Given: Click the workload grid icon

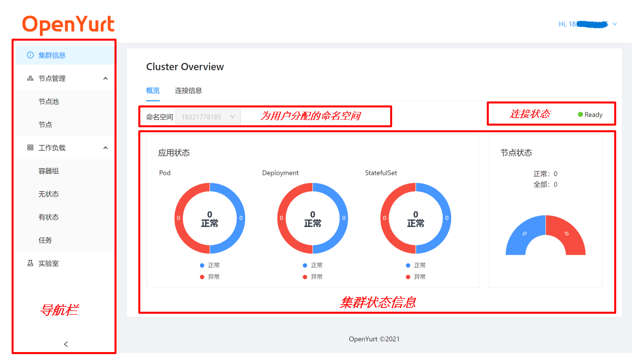Looking at the screenshot, I should coord(30,147).
